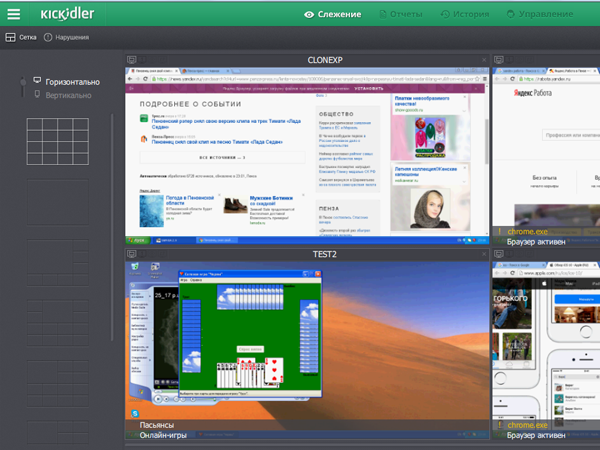Click the Нарушения exclamation icon
The height and width of the screenshot is (450, 600).
coord(48,37)
